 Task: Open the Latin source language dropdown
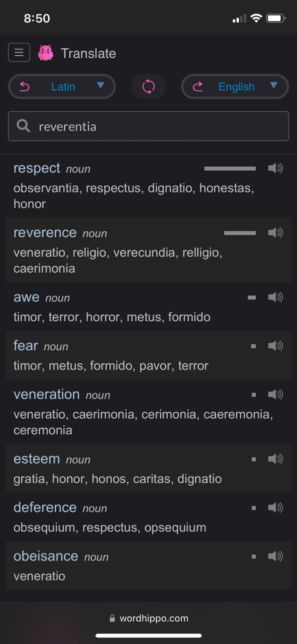[x=62, y=87]
